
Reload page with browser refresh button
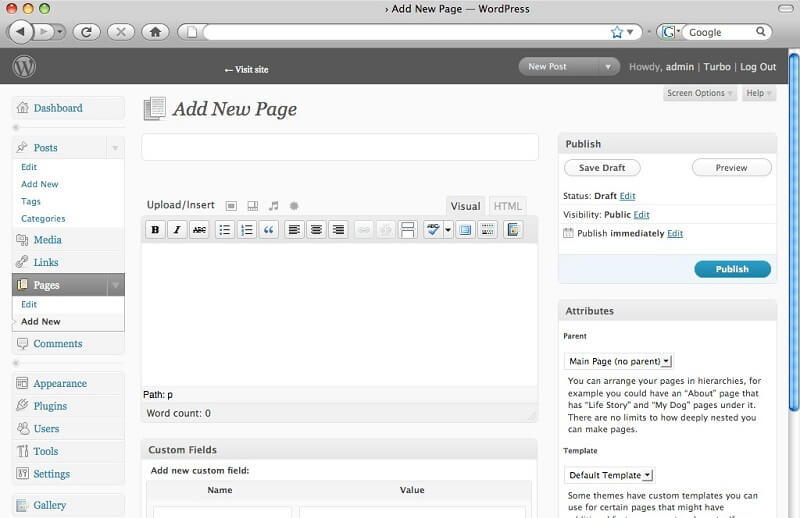click(86, 32)
